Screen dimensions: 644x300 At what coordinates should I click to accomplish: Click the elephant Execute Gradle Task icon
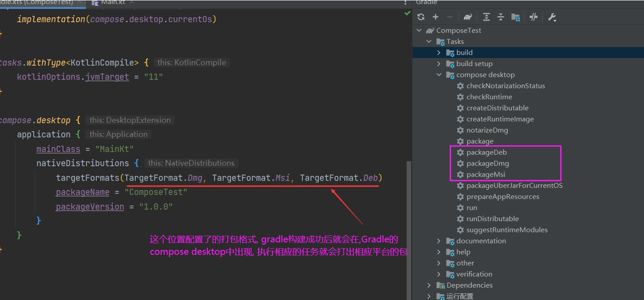tap(468, 17)
